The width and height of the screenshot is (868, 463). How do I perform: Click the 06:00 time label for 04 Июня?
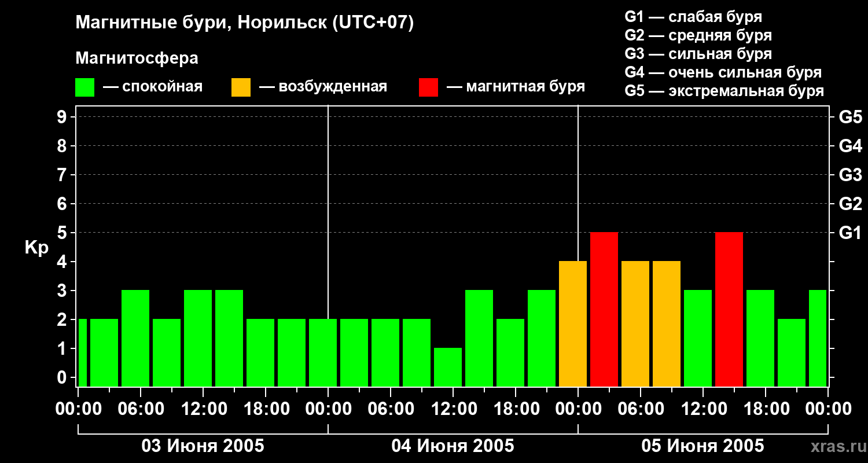(x=391, y=409)
